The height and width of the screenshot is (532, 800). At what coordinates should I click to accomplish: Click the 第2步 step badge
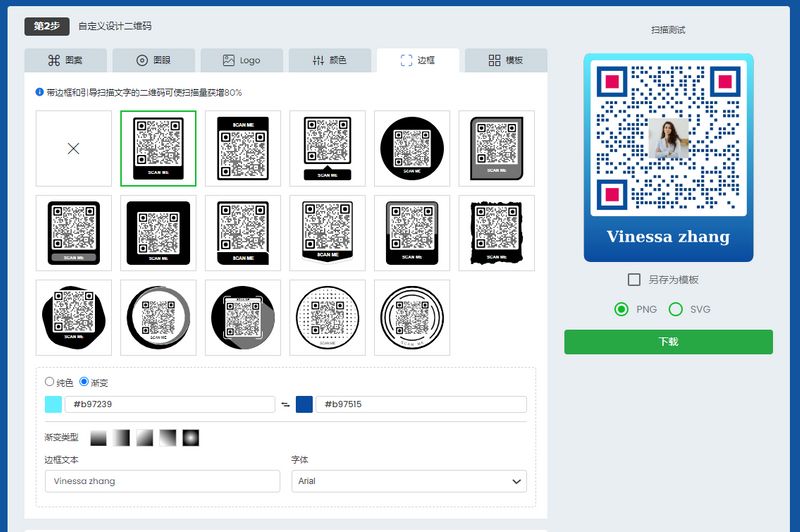click(x=47, y=26)
